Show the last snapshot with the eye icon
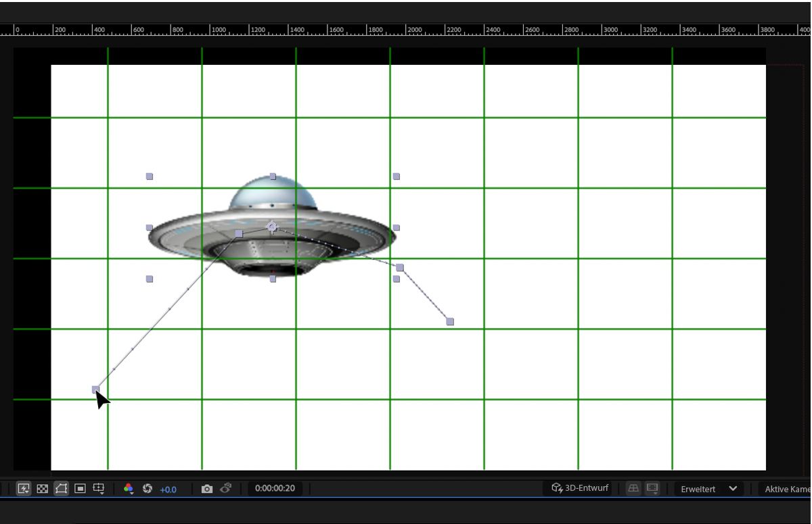Screen dimensions: 812x524 (225, 488)
